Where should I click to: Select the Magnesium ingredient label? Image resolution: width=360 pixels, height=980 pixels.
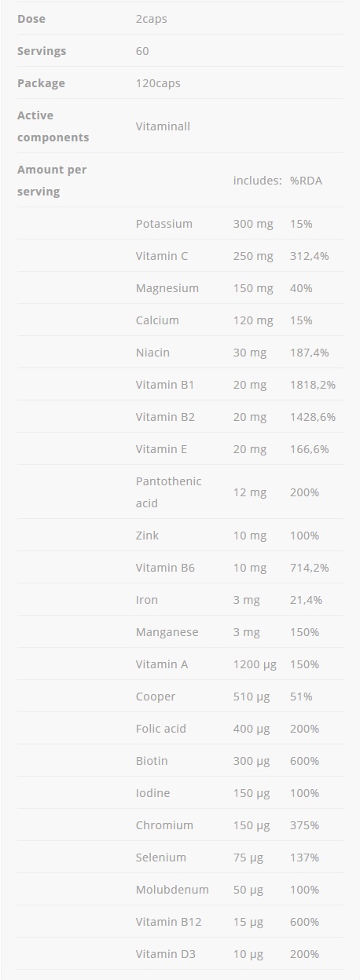coord(167,288)
